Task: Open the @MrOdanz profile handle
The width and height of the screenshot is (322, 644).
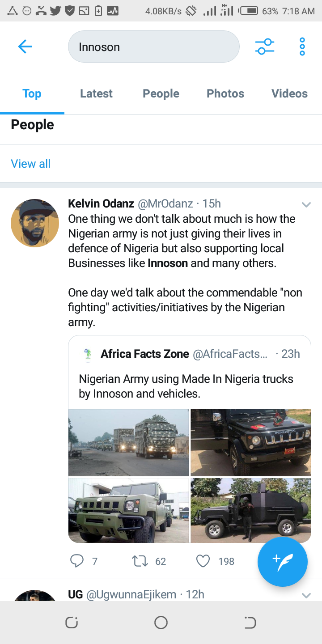Action: coord(165,204)
